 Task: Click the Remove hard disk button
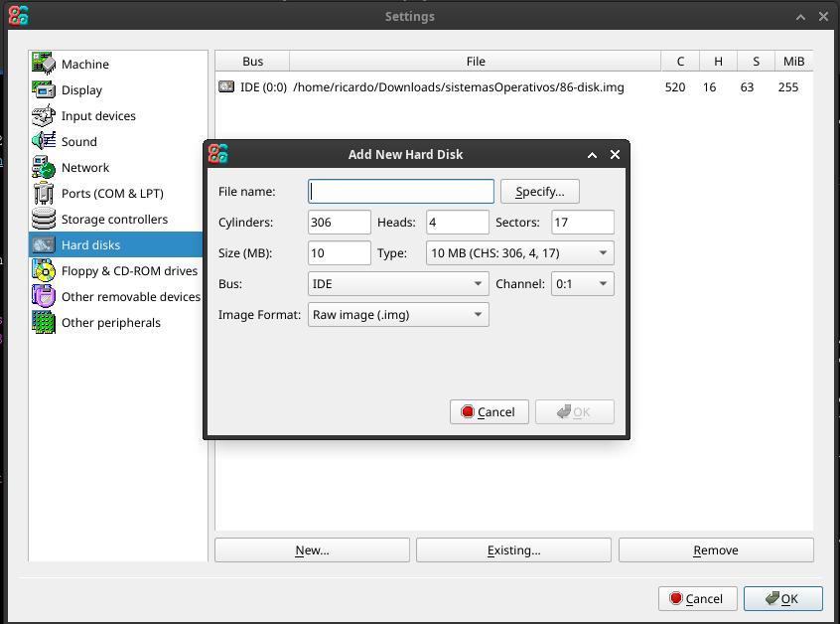point(716,550)
